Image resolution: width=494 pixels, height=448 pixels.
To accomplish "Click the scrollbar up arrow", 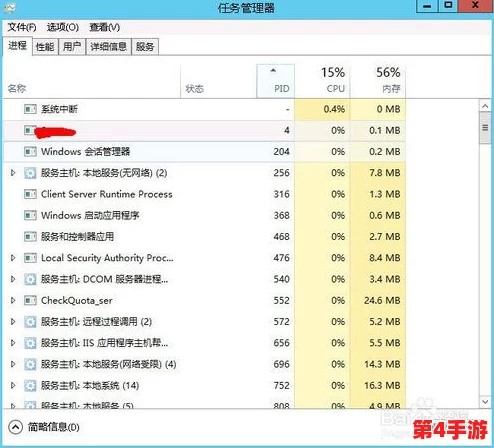I will pyautogui.click(x=485, y=106).
